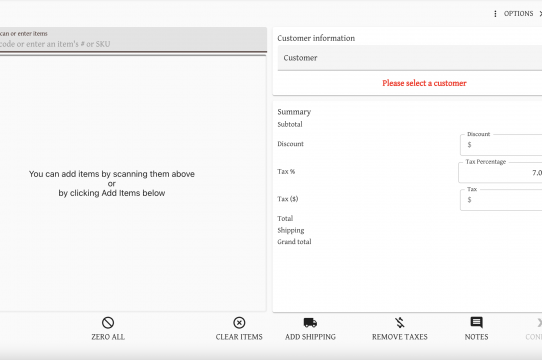Click the REMOVE TAXES button label
Viewport: 542px width, 360px height.
pyautogui.click(x=400, y=337)
